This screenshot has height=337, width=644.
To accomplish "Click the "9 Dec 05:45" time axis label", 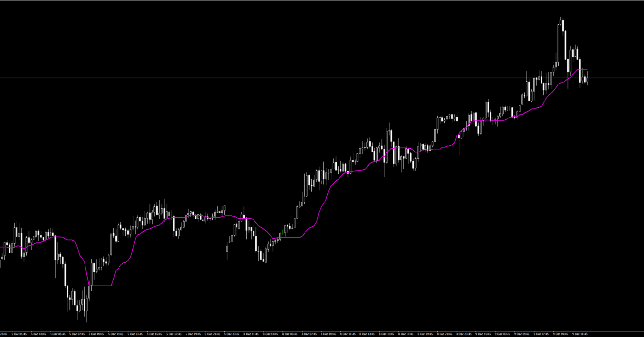I will [522, 334].
